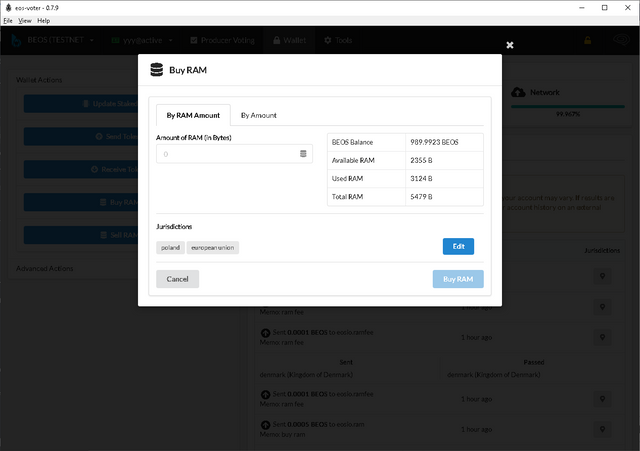Switch to the By RAM Amount tab
This screenshot has height=451, width=640.
(193, 115)
